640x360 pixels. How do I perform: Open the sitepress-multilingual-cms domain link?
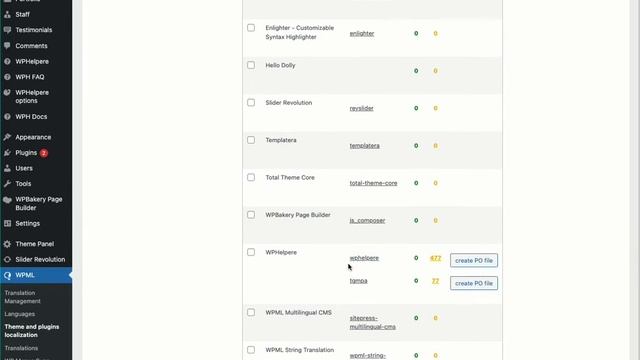(x=372, y=322)
